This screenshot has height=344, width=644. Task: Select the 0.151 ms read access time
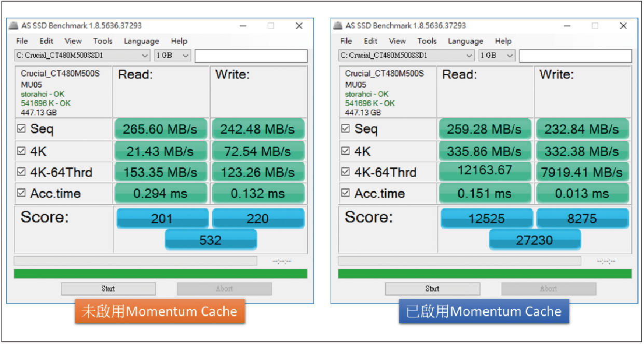[x=485, y=193]
